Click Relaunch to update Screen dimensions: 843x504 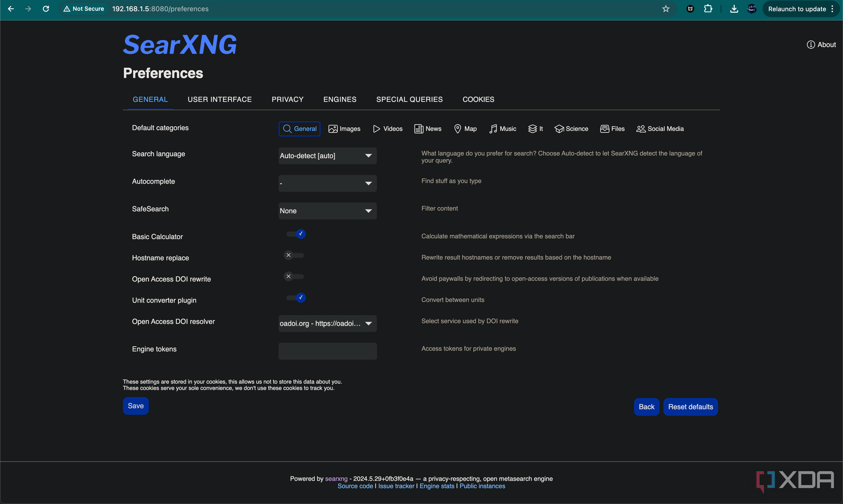pos(797,9)
